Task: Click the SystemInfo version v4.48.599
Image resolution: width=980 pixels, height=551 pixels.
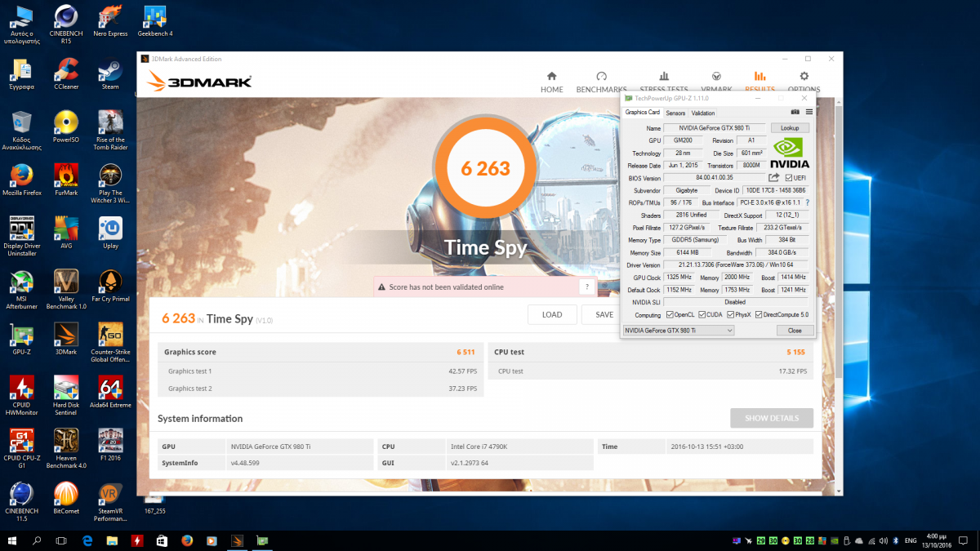Action: [x=246, y=463]
